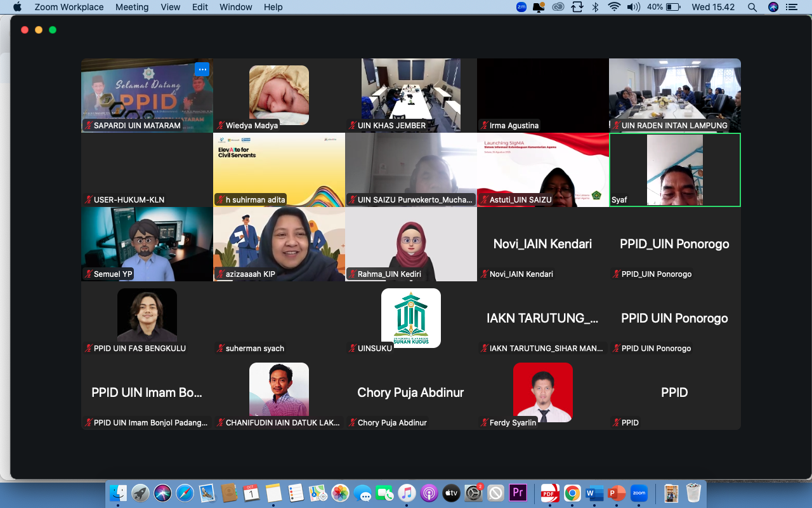Click the muted mic icon beside Ferdy Syarlin
The height and width of the screenshot is (508, 812).
pos(485,423)
